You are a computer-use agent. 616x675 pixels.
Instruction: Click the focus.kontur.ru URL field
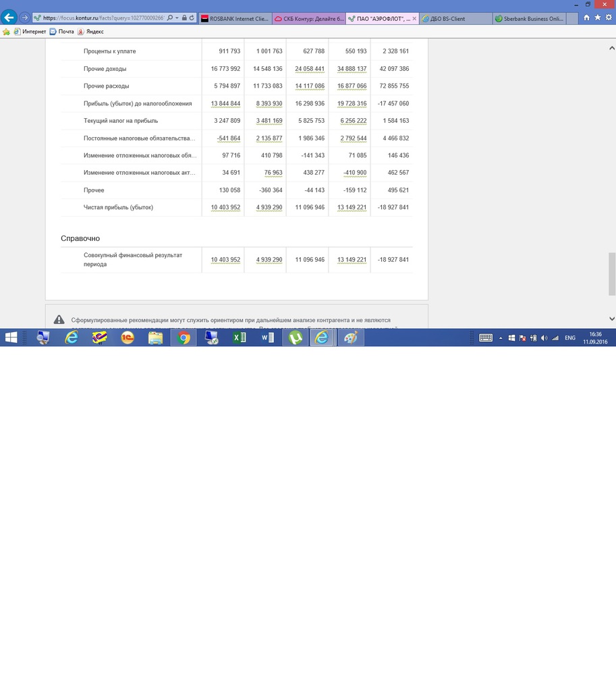103,18
